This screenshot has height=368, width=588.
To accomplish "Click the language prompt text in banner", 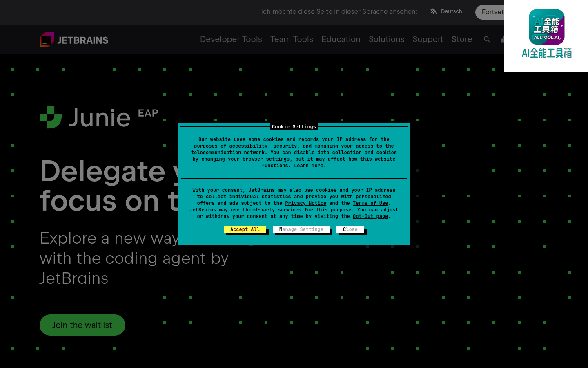I will pyautogui.click(x=339, y=11).
